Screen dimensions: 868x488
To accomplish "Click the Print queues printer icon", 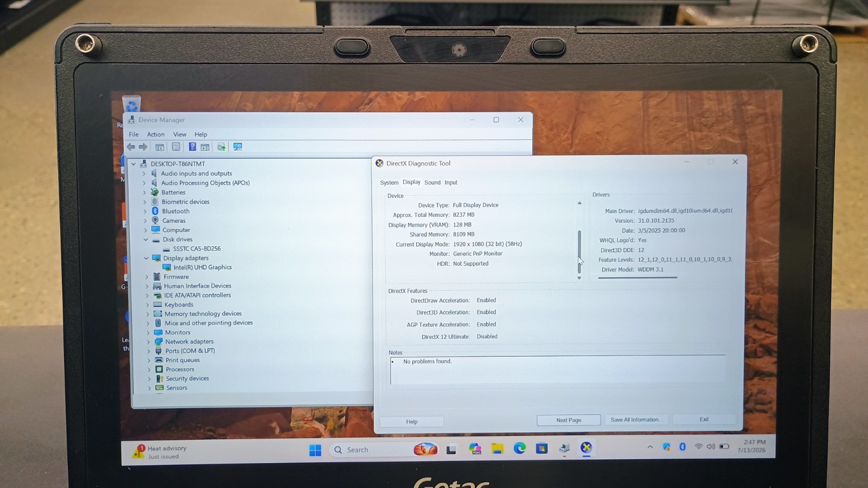I will click(x=159, y=360).
